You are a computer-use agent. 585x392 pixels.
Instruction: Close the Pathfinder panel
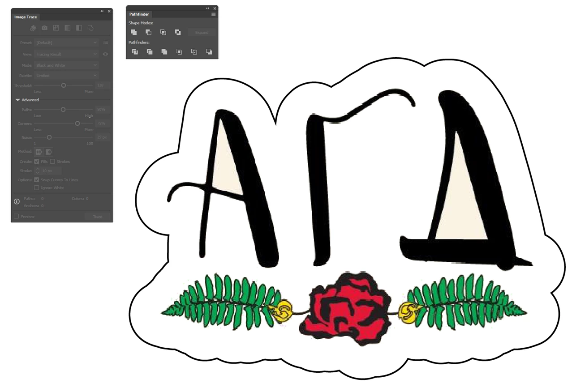(215, 9)
